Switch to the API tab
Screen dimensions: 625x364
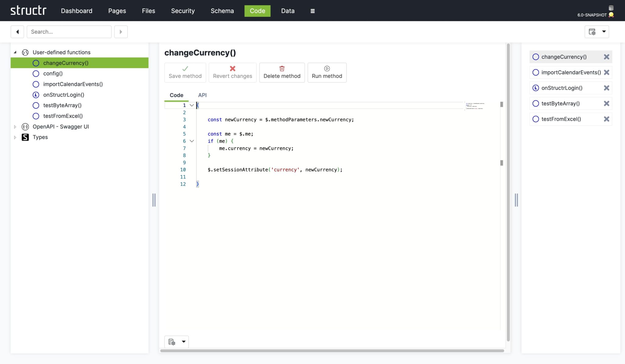tap(202, 95)
